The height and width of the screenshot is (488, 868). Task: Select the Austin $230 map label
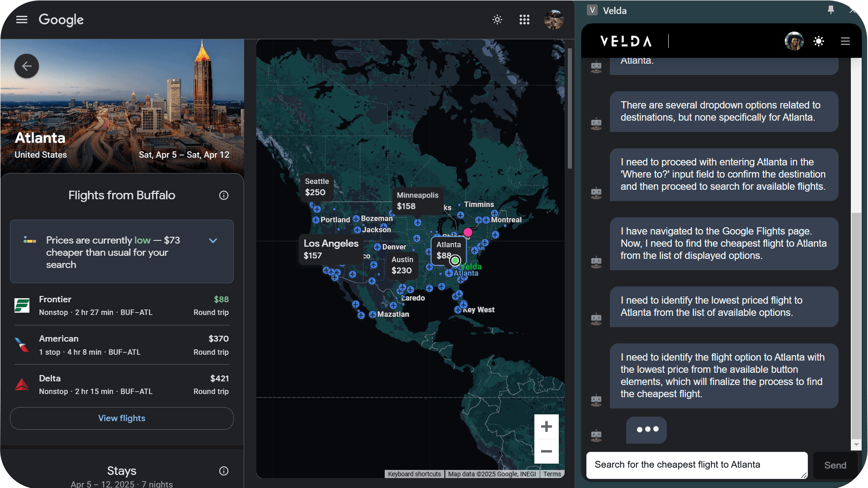(x=402, y=265)
